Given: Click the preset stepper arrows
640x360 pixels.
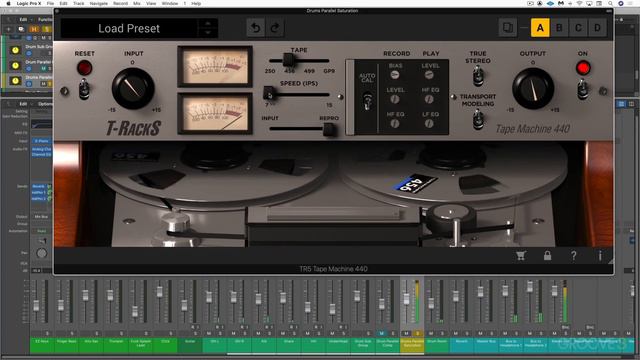Looking at the screenshot, I should (x=208, y=28).
